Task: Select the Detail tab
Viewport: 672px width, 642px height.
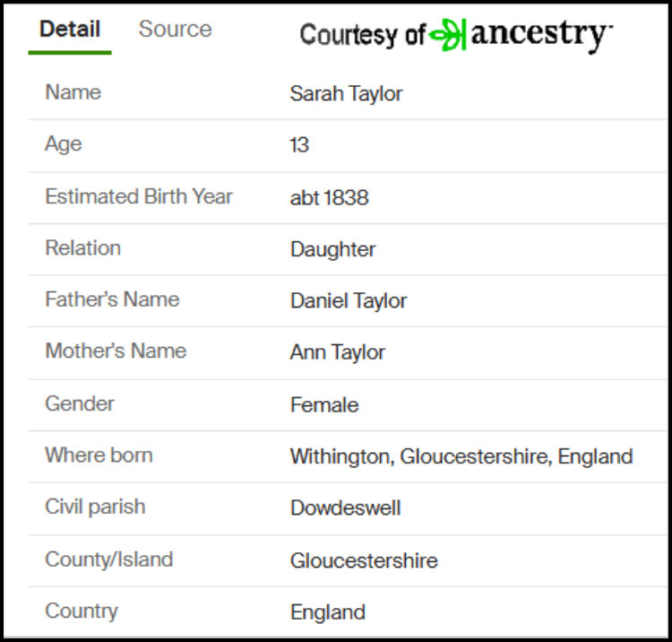Action: 69,29
